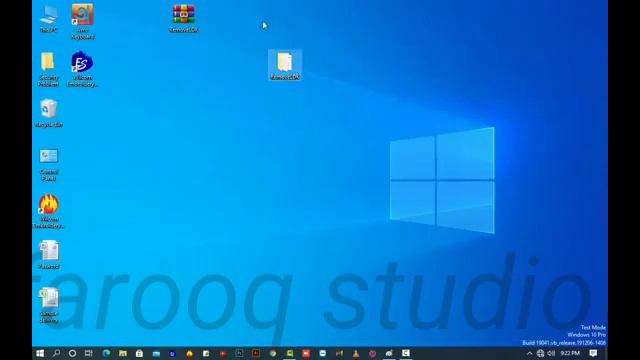Open File Explorer from taskbar
The image size is (640, 360).
pyautogui.click(x=123, y=353)
